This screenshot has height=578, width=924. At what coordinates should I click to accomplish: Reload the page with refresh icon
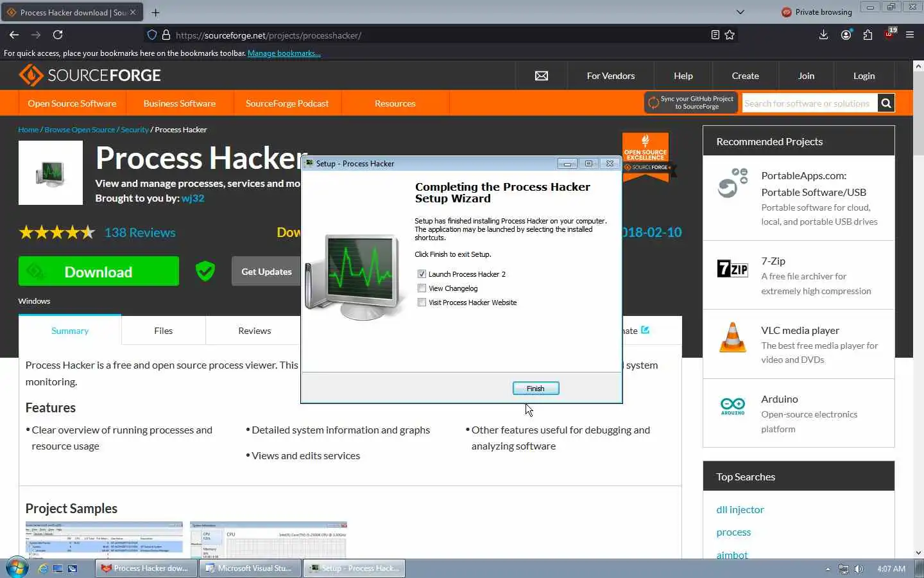(58, 35)
